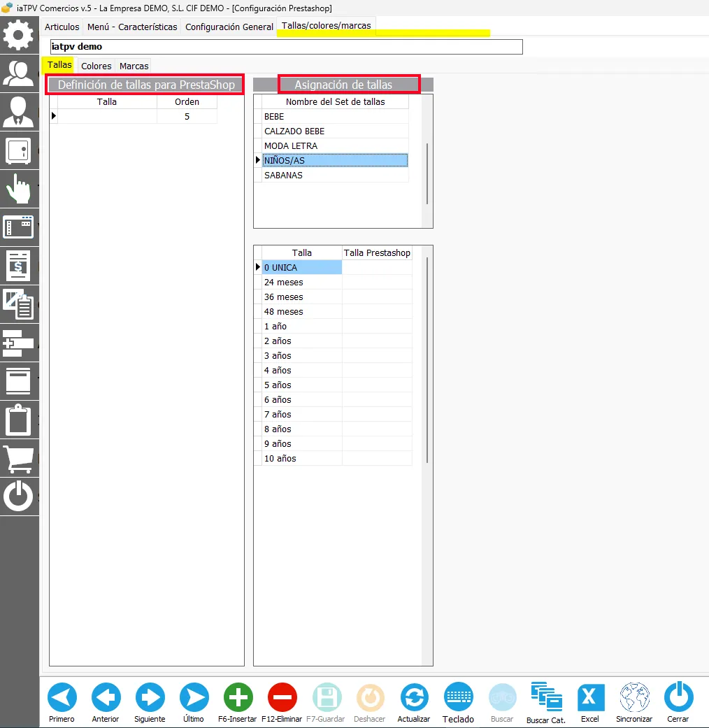The image size is (709, 728).
Task: Select the MODA LETRA size set
Action: tap(335, 145)
